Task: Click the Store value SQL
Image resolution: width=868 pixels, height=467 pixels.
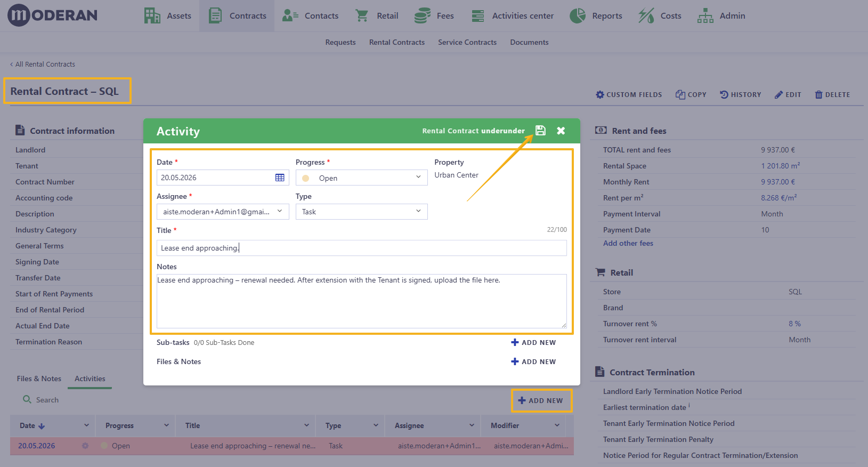Action: tap(796, 292)
